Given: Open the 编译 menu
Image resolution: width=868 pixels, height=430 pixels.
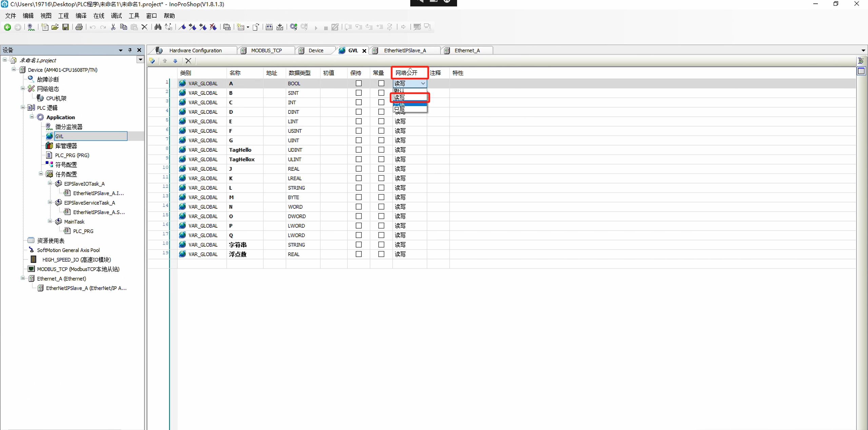Looking at the screenshot, I should pyautogui.click(x=81, y=16).
